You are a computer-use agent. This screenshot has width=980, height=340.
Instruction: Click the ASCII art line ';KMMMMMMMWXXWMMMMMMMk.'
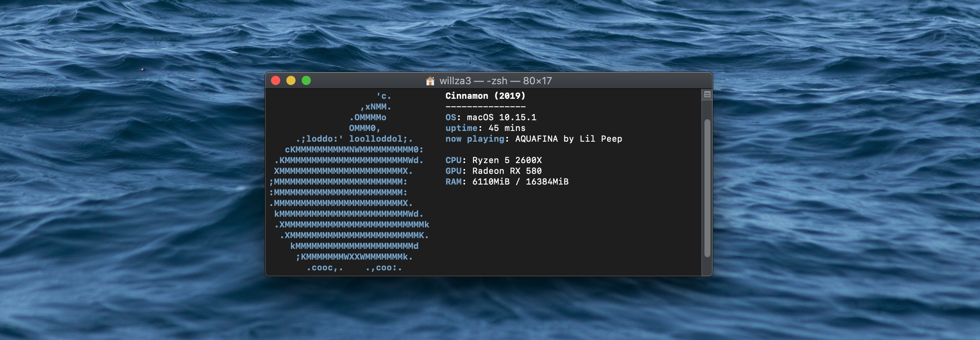coord(354,257)
